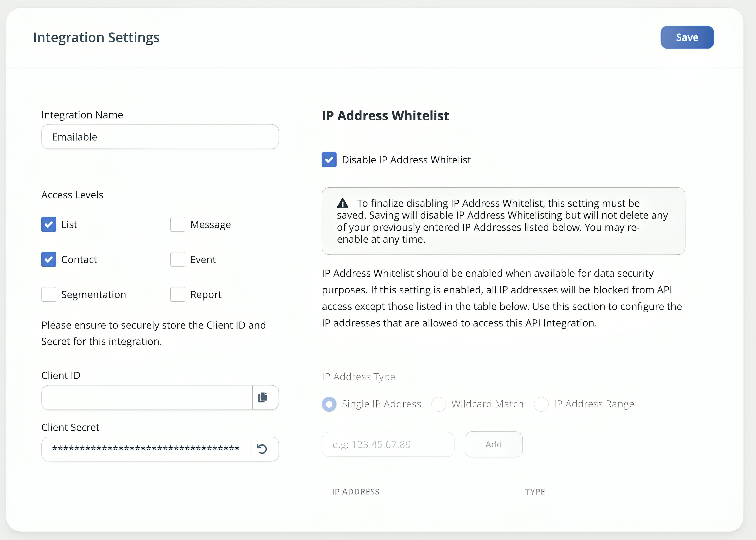756x540 pixels.
Task: Uncheck Disable IP Address Whitelist
Action: [329, 160]
